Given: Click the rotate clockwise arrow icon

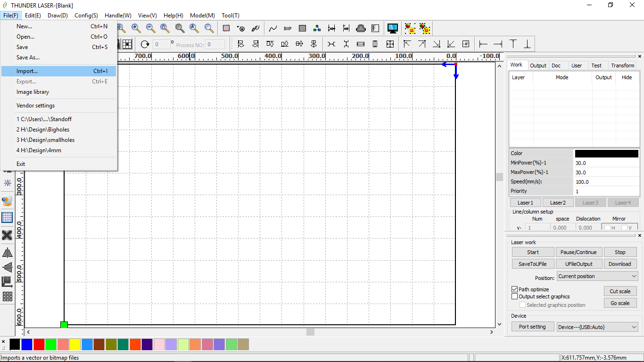Looking at the screenshot, I should pos(145,44).
